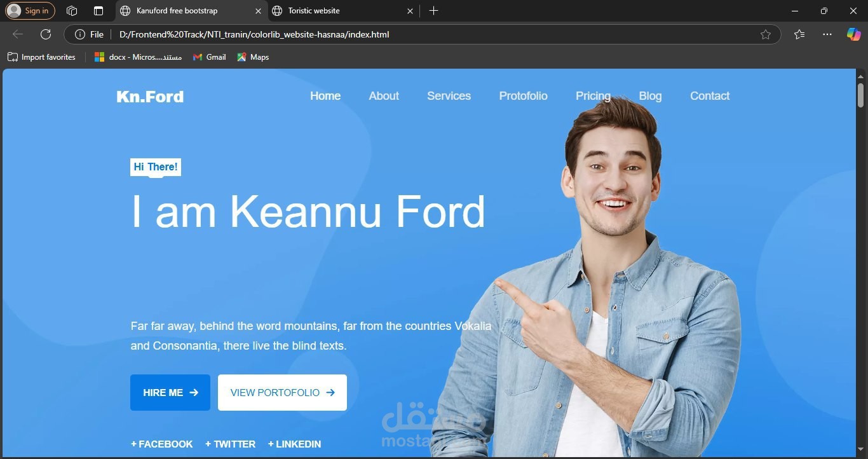Click the Kn.Ford logo
This screenshot has width=868, height=459.
pyautogui.click(x=150, y=97)
